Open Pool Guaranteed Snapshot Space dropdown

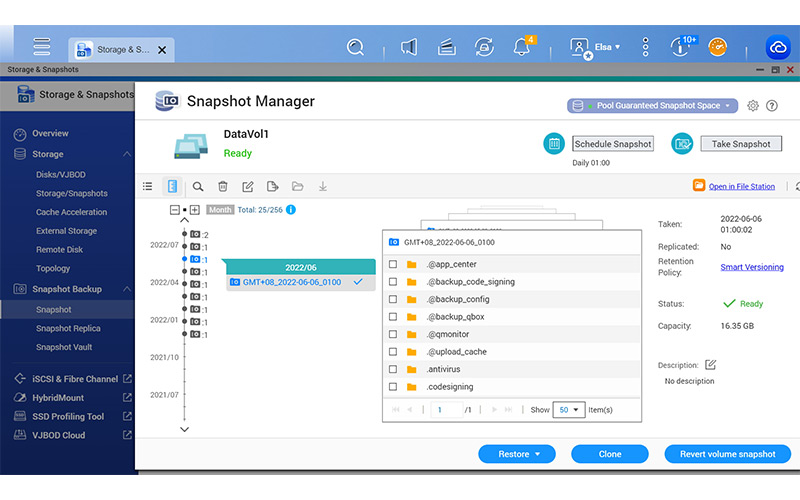click(652, 106)
